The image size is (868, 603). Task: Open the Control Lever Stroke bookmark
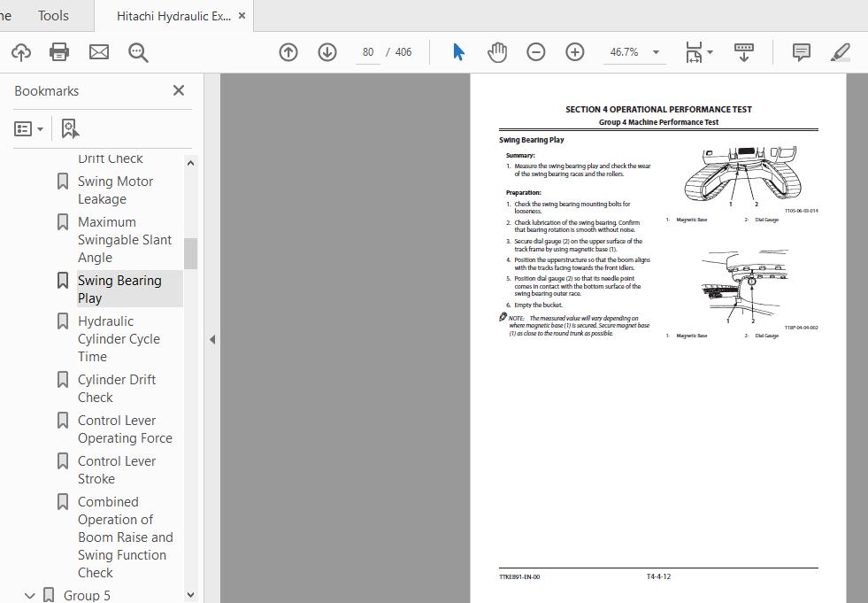(x=116, y=469)
